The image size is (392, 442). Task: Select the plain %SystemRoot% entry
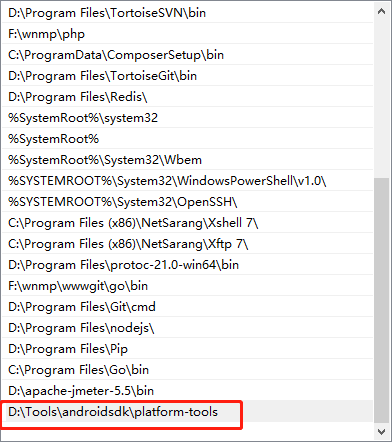point(187,139)
